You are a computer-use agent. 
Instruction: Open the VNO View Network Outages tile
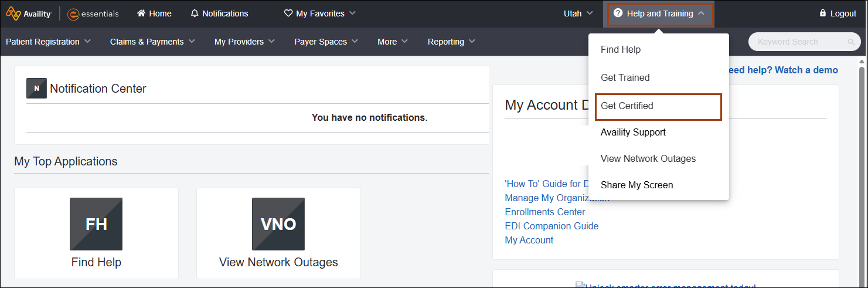[278, 224]
